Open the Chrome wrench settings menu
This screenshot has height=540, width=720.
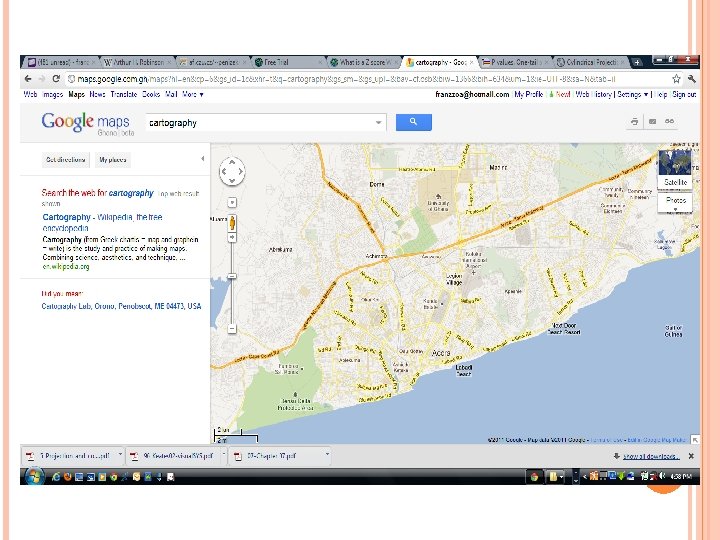click(692, 79)
